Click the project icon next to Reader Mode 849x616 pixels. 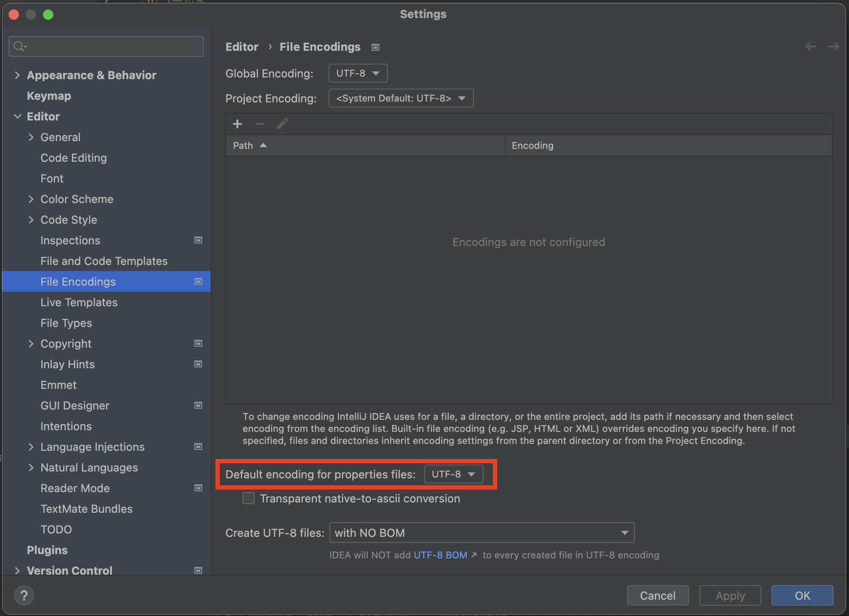198,488
